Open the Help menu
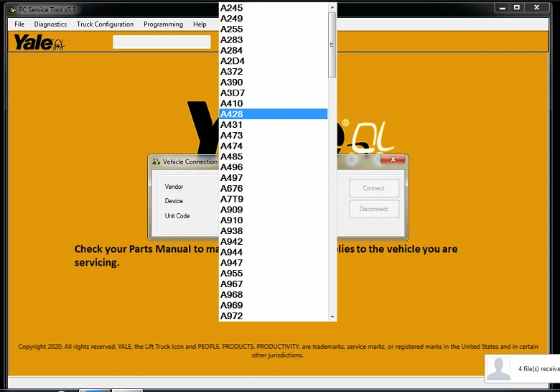This screenshot has height=392, width=560. [x=200, y=24]
